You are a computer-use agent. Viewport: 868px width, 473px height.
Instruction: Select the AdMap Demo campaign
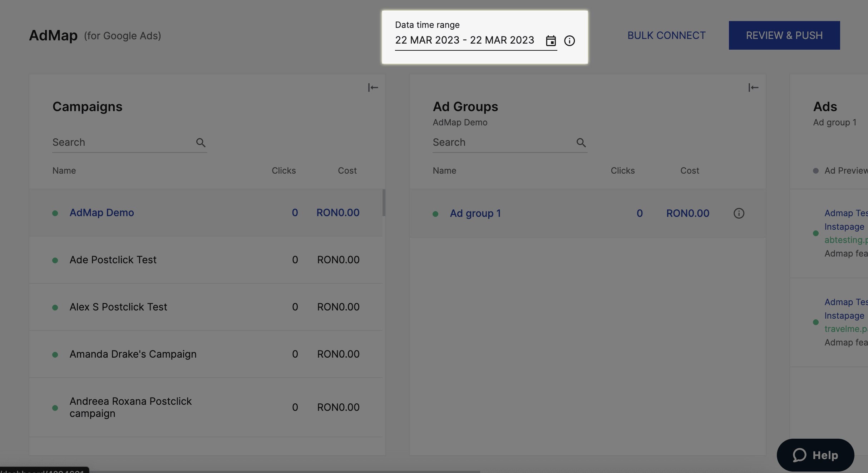coord(102,213)
